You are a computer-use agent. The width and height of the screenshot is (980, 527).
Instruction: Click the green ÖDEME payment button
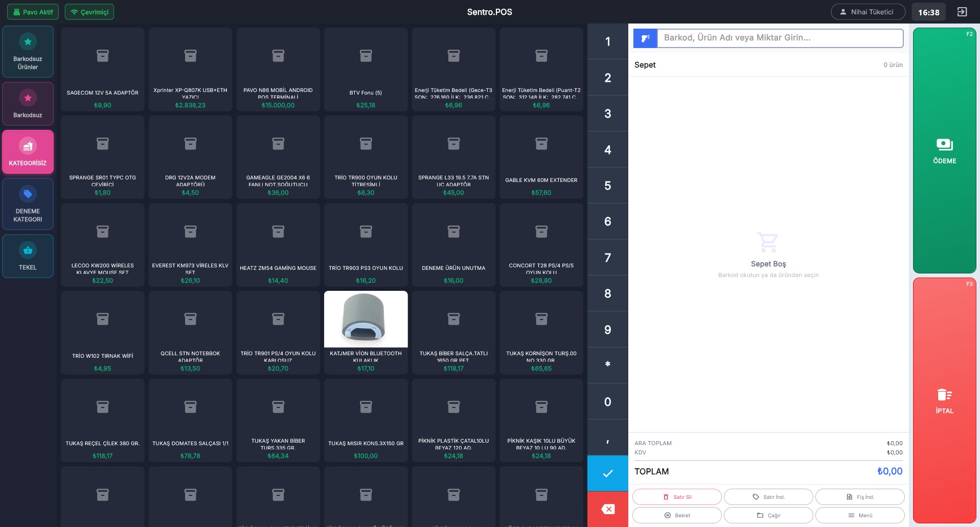click(x=944, y=151)
